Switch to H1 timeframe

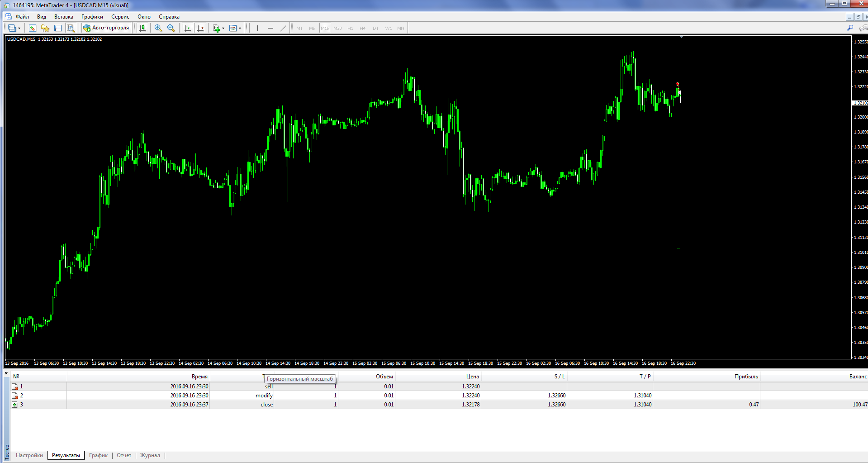coord(350,28)
